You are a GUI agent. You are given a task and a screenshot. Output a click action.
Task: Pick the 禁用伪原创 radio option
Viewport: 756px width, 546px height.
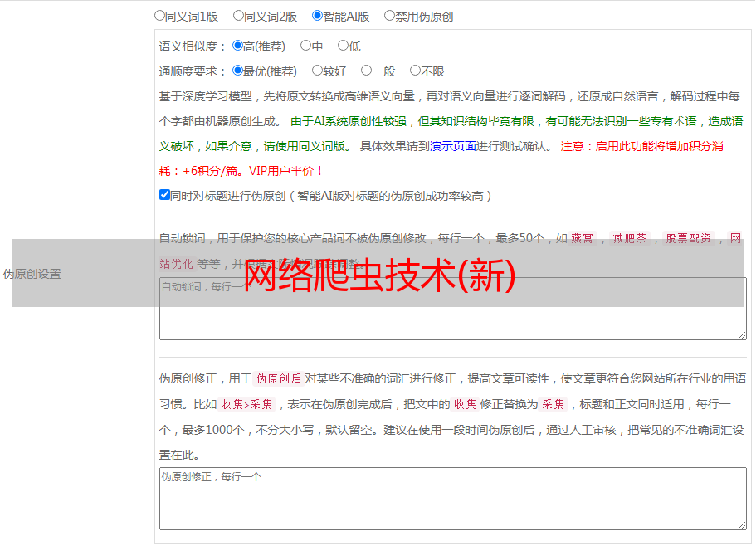[389, 16]
